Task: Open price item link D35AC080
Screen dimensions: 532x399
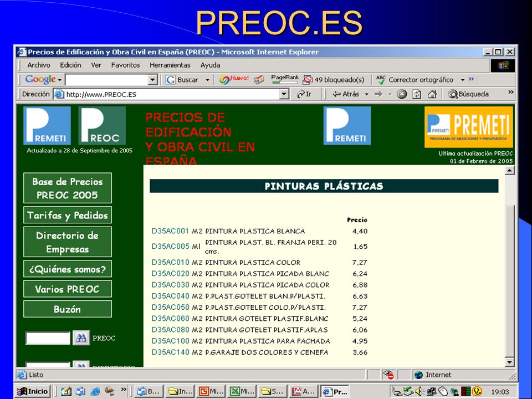Action: click(170, 329)
